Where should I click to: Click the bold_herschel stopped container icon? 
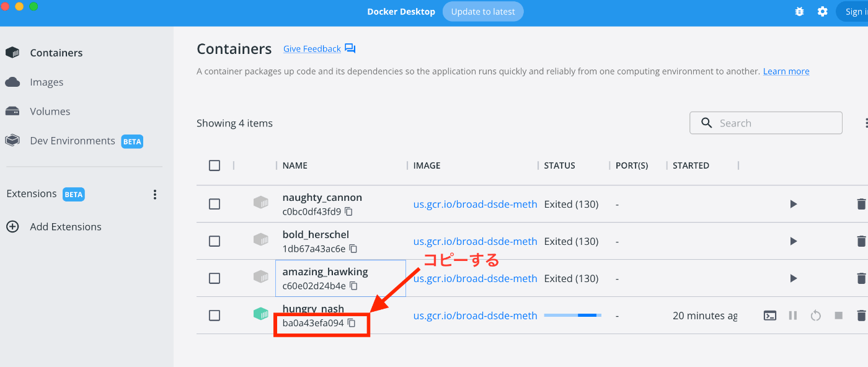click(261, 240)
